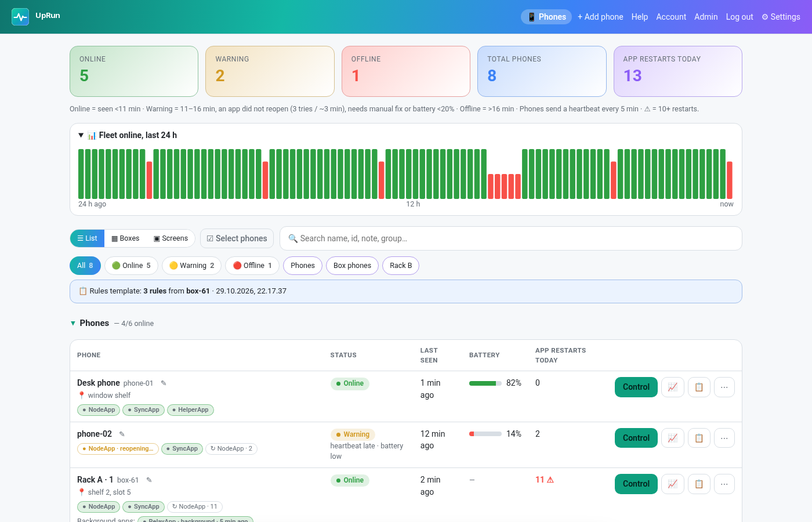Click the Fleet online chart icon
Viewport: 812px width, 522px height.
point(92,135)
